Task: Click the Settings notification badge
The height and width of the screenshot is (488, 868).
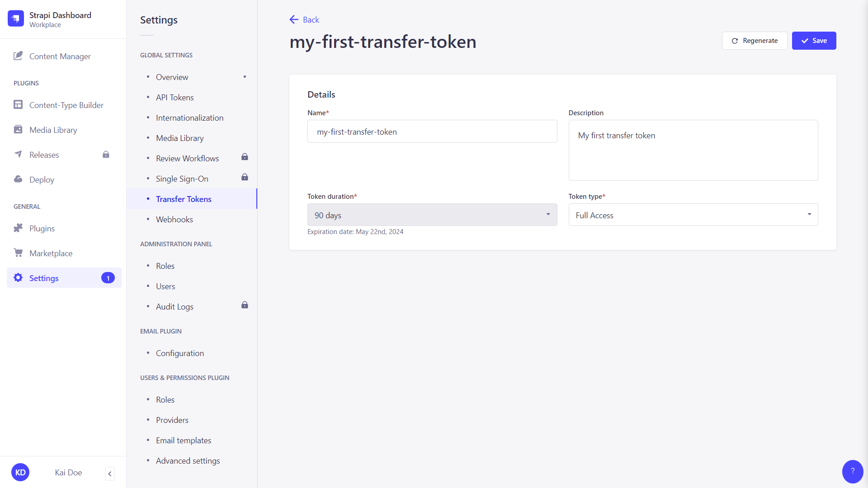Action: coord(107,278)
